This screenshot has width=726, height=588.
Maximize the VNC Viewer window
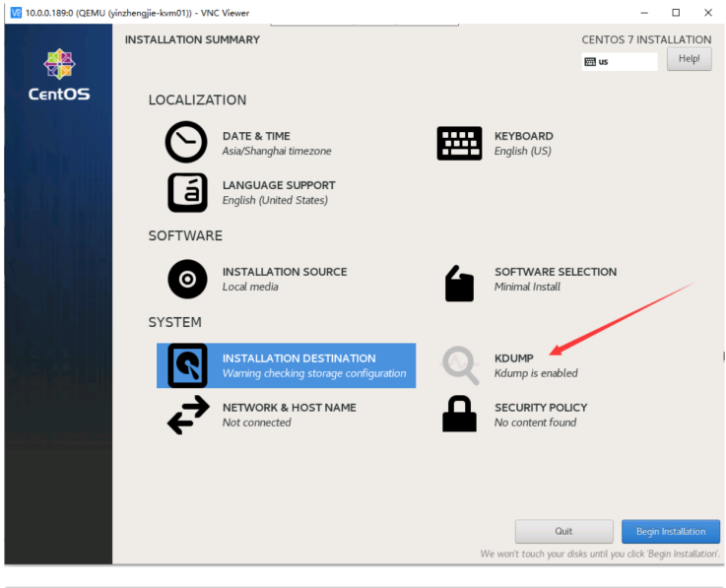coord(676,13)
